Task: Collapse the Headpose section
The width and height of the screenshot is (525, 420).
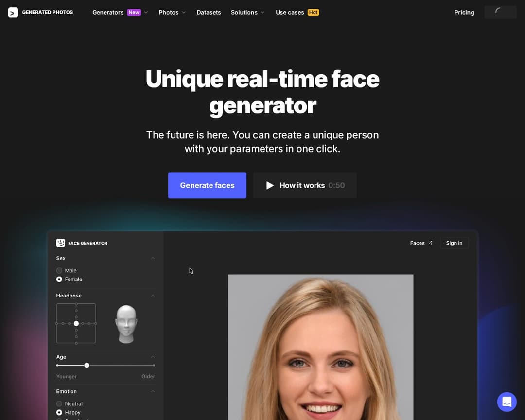Action: point(153,296)
